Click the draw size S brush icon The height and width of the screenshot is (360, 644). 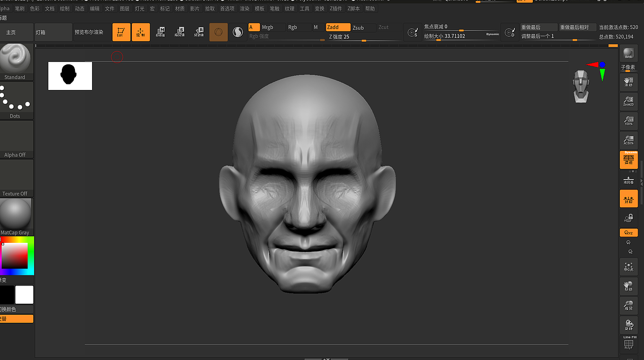coord(413,32)
